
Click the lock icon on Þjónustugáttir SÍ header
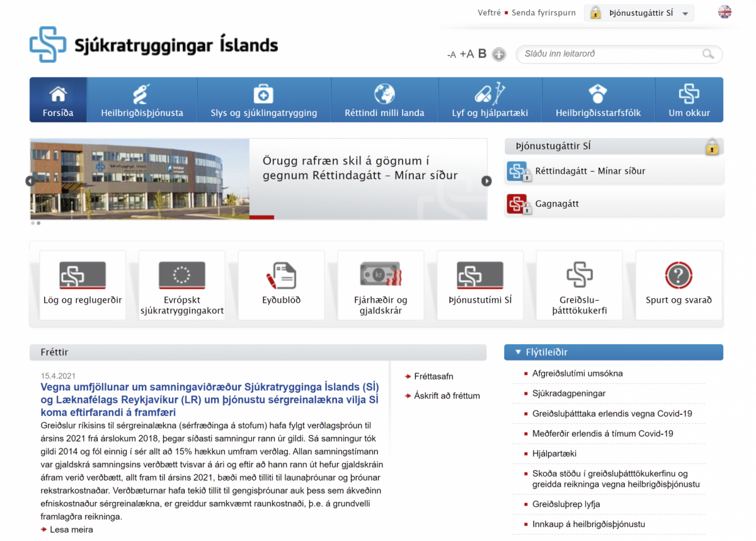[712, 147]
